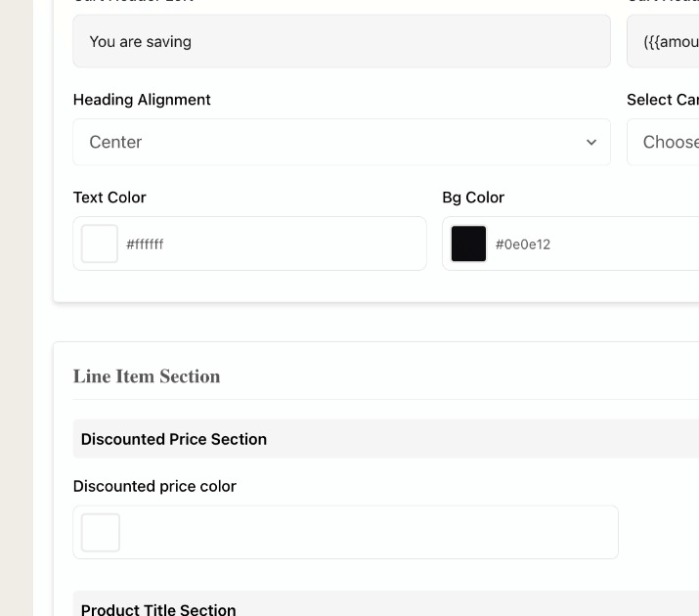Viewport: 699px width, 616px height.
Task: Click the "Select Car…" label above Choose
Action: click(662, 100)
